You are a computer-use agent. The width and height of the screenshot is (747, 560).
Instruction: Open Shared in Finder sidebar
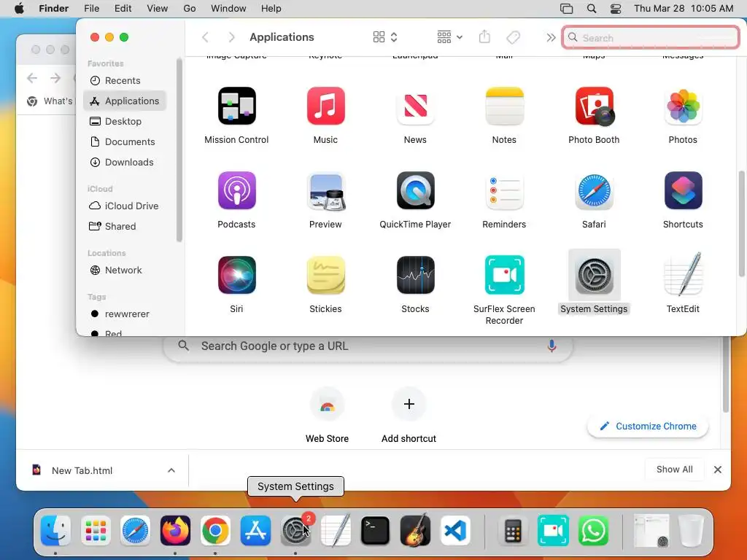125,227
